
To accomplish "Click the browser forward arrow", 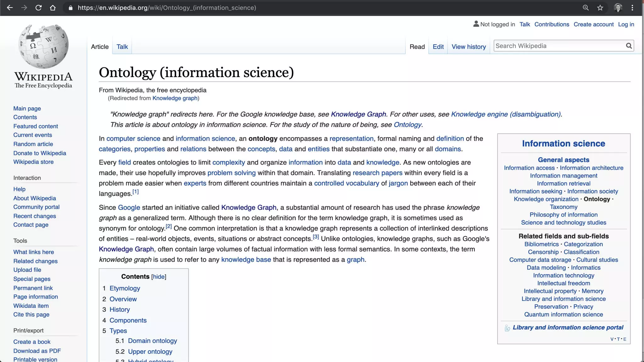I will [24, 8].
